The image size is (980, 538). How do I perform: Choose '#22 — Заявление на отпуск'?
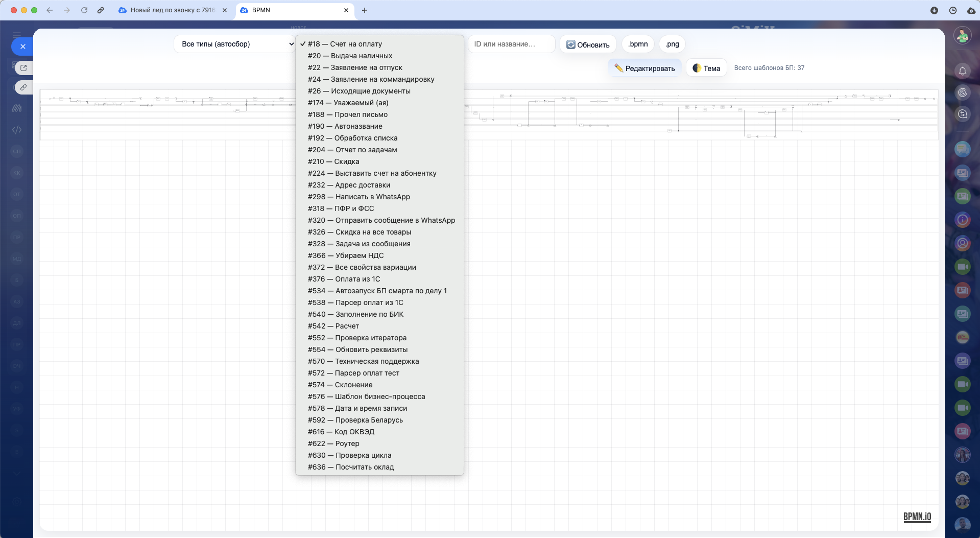point(379,67)
